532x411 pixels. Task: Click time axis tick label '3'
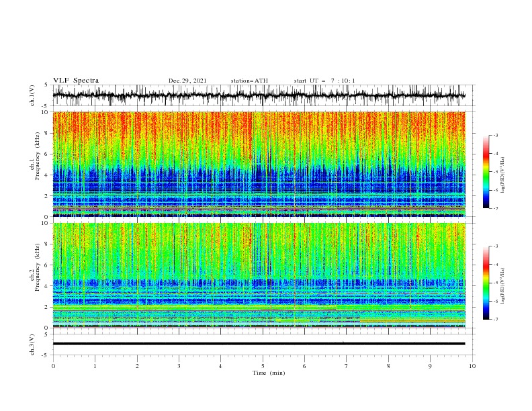[x=179, y=366]
